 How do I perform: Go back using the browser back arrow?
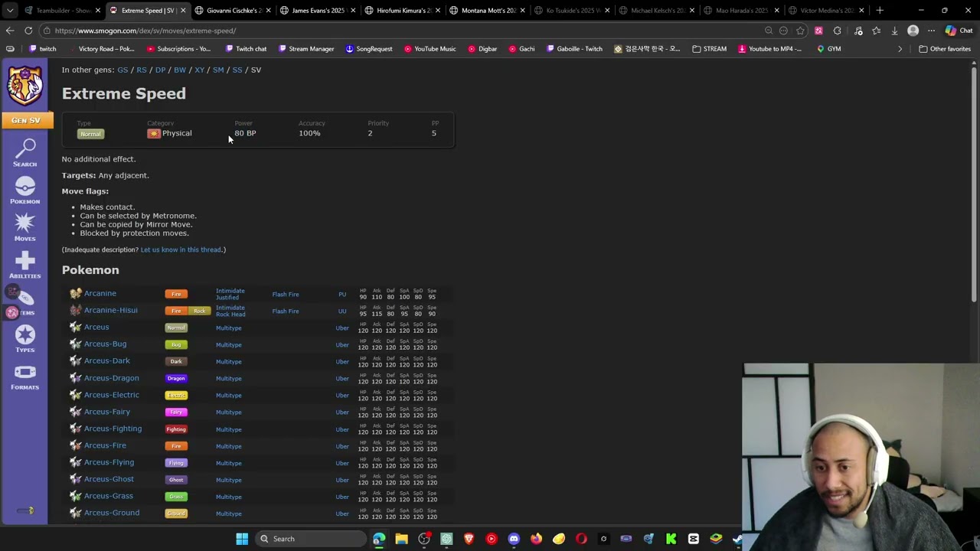10,31
